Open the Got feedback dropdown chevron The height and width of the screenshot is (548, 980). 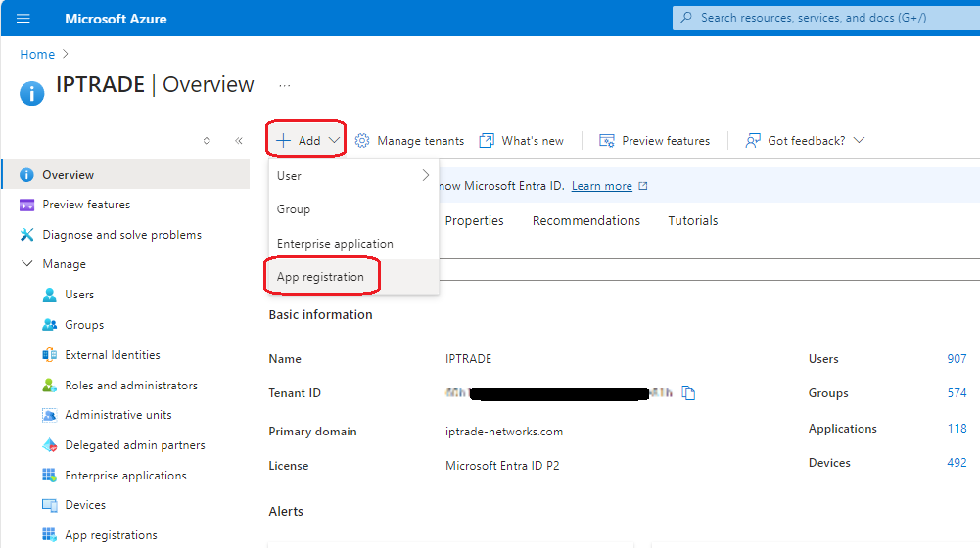click(x=860, y=140)
